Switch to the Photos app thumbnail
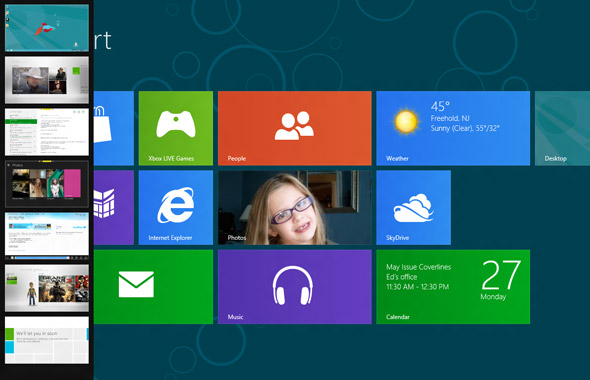Screen dimensions: 590x380 [47, 184]
